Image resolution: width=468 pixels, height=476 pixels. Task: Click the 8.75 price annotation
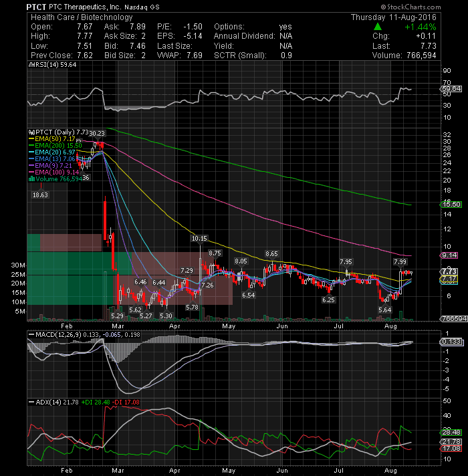pos(215,253)
